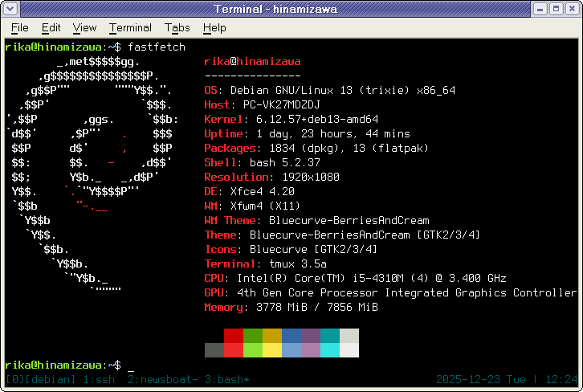Image resolution: width=583 pixels, height=392 pixels.
Task: Click the white color block
Action: pyautogui.click(x=349, y=350)
